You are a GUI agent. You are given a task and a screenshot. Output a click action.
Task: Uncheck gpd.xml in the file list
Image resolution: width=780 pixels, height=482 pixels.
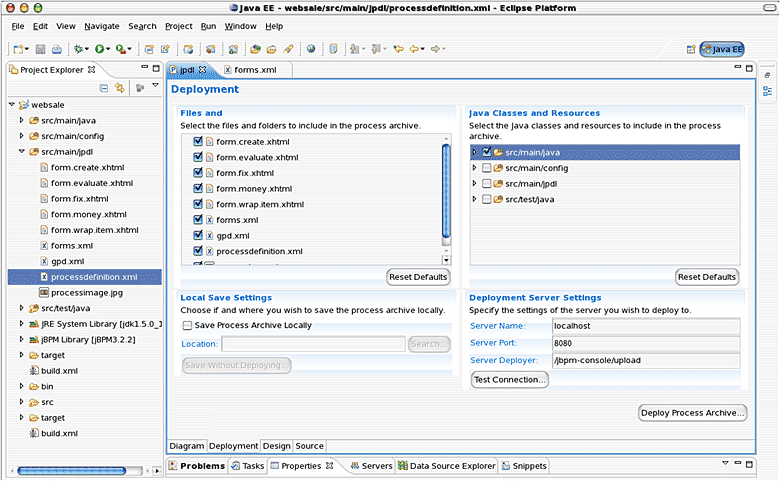[198, 235]
